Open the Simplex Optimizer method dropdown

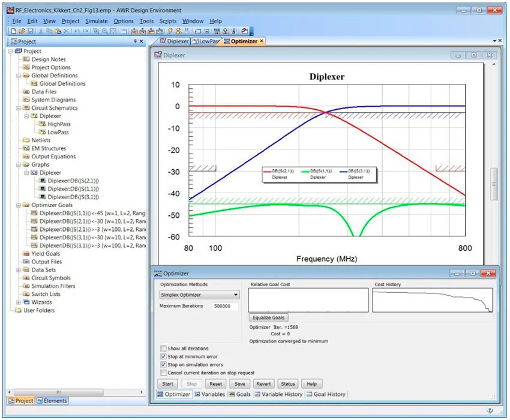tap(235, 295)
